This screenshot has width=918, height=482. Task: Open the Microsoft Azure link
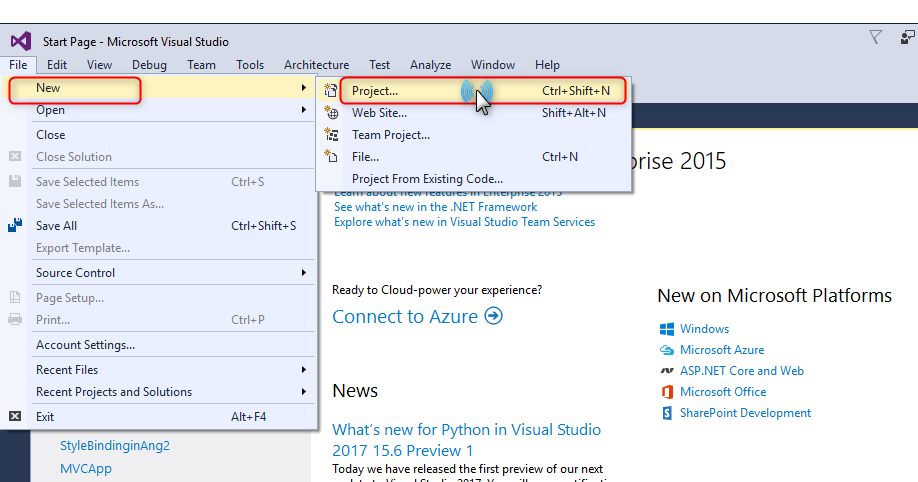click(722, 350)
